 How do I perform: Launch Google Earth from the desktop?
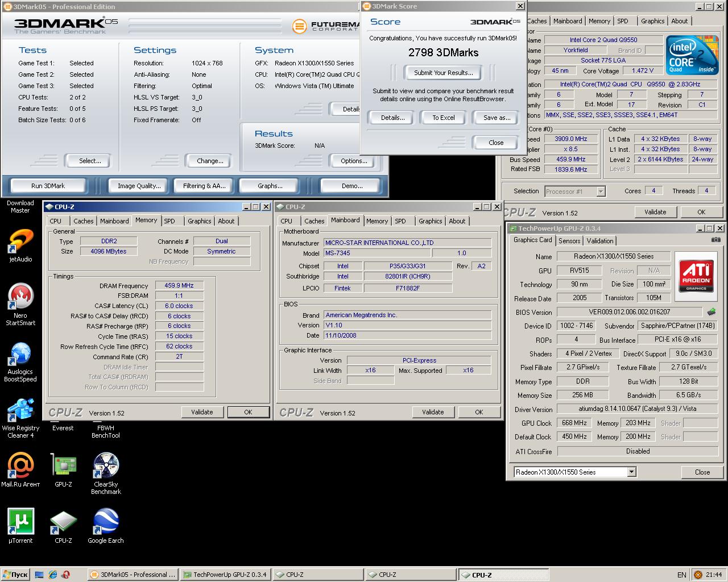[106, 526]
